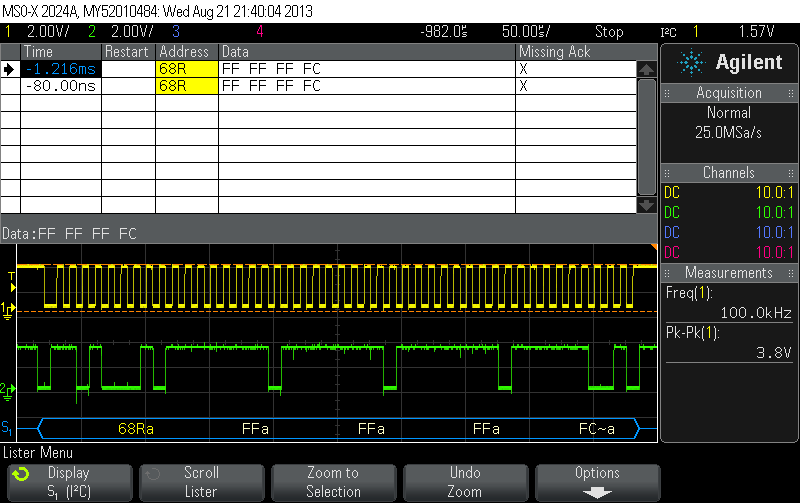800x503 pixels.
Task: Select channel 1 2.00V/ scale indicator
Action: [x=48, y=32]
